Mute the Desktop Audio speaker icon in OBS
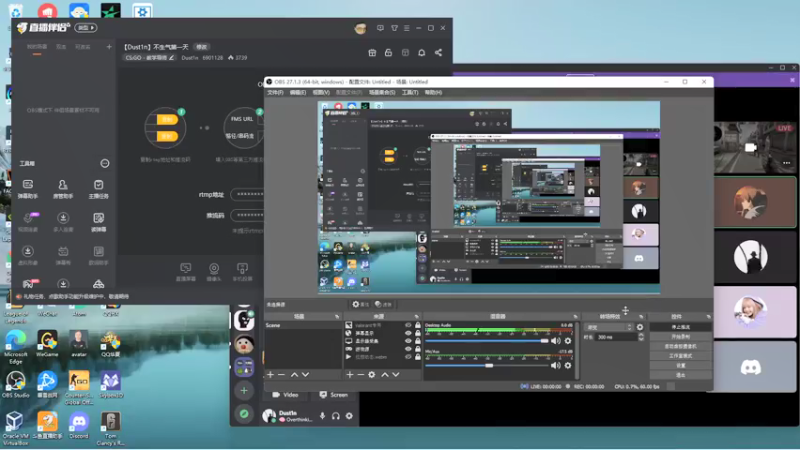The image size is (800, 450). (x=556, y=341)
